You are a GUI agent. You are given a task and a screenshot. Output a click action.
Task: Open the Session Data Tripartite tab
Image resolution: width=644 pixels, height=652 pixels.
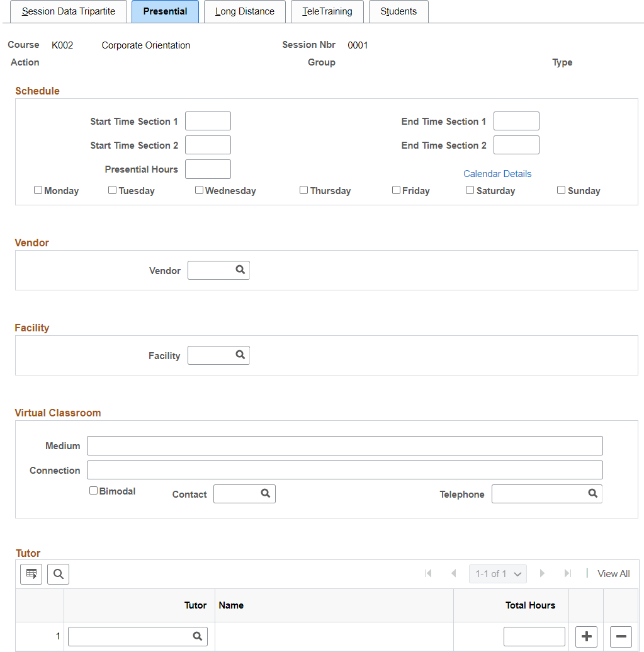69,11
